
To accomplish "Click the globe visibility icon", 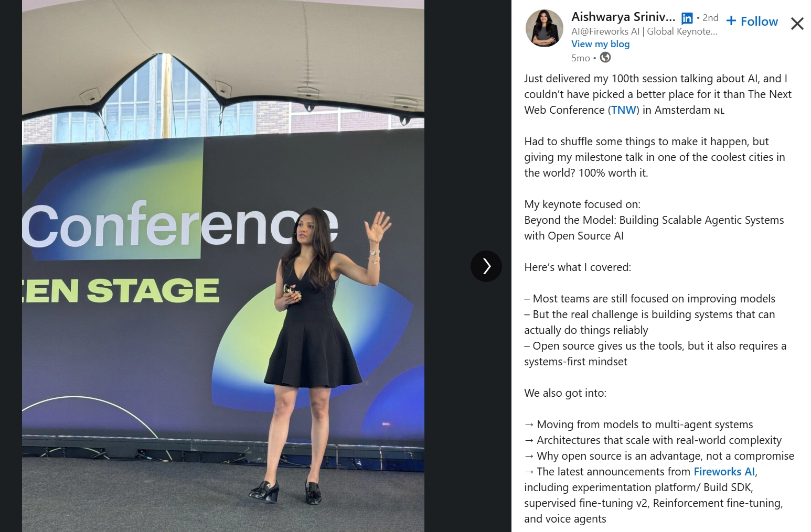I will click(605, 58).
